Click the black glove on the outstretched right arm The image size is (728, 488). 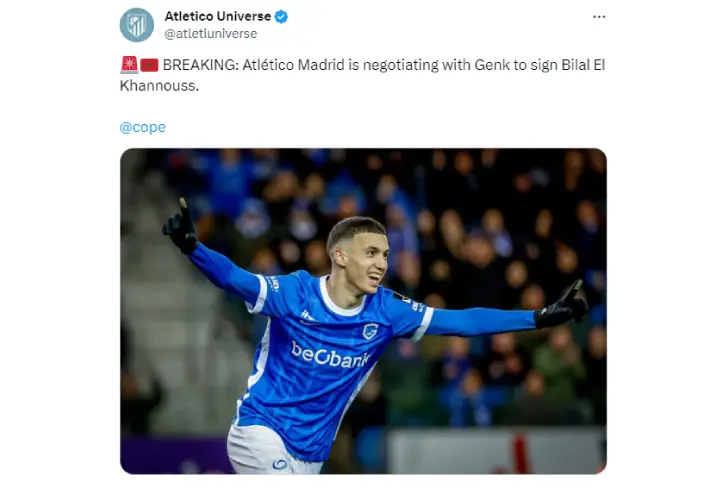tap(561, 305)
